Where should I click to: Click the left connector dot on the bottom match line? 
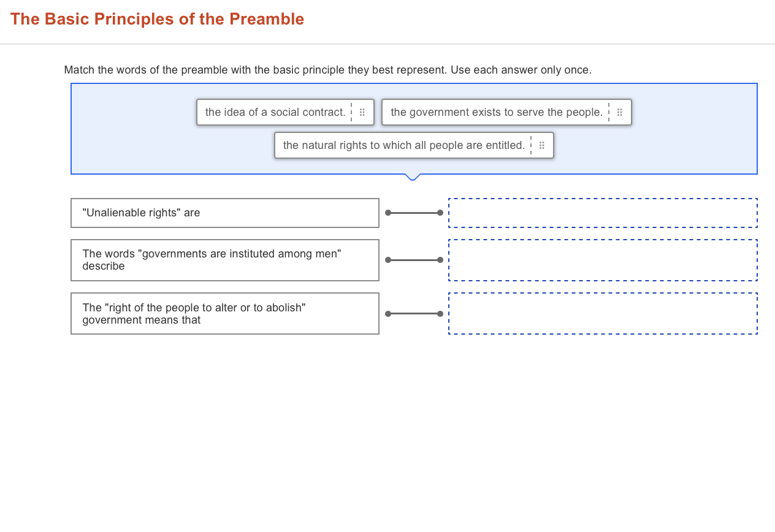click(388, 313)
